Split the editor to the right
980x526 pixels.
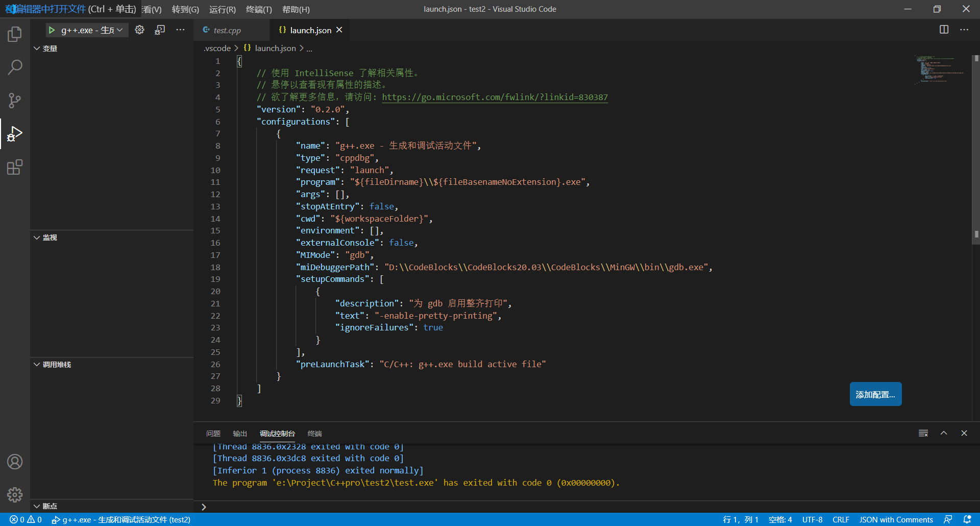point(943,30)
